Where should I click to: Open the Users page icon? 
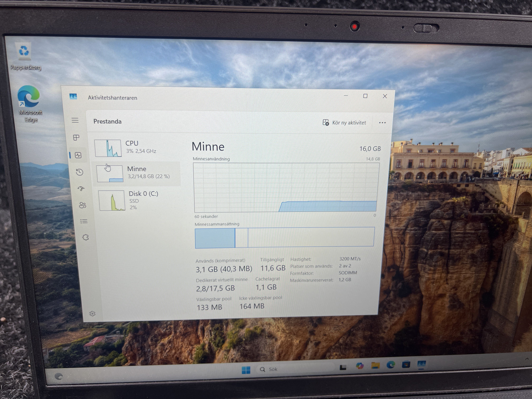82,205
